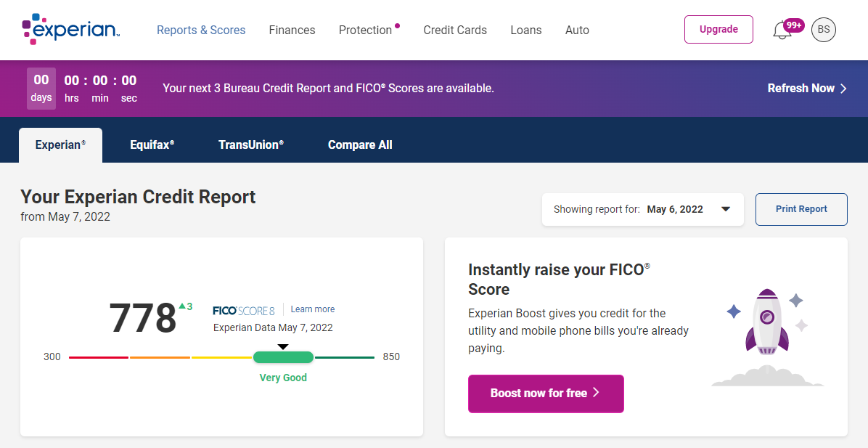The width and height of the screenshot is (868, 448).
Task: Click the 99+ notification badge
Action: coord(794,25)
